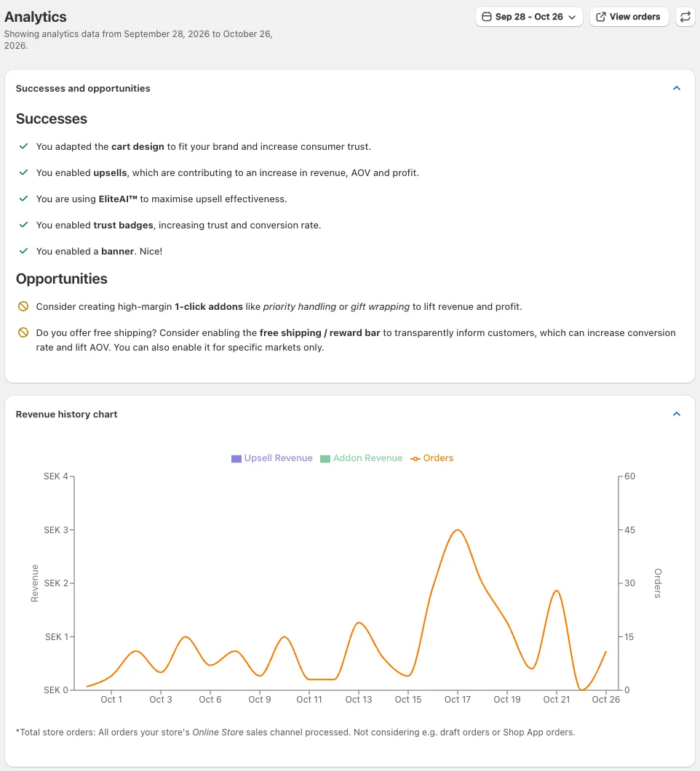Click the SEK 2 revenue axis label
Viewport: 700px width, 771px height.
55,583
